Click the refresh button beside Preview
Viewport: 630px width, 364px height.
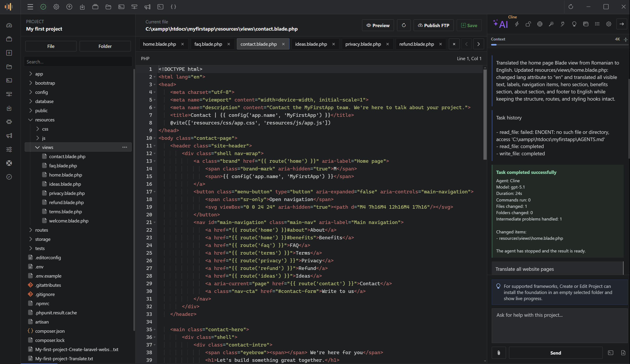[404, 25]
